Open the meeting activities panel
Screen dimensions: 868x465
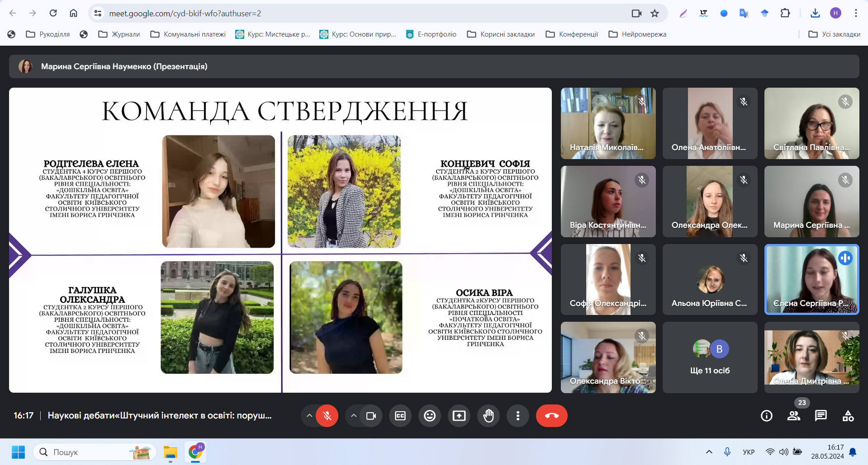848,416
